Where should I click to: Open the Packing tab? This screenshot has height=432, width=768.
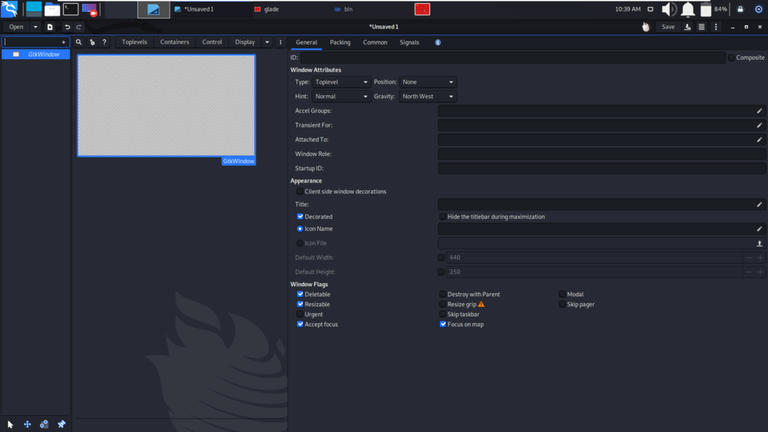(340, 43)
